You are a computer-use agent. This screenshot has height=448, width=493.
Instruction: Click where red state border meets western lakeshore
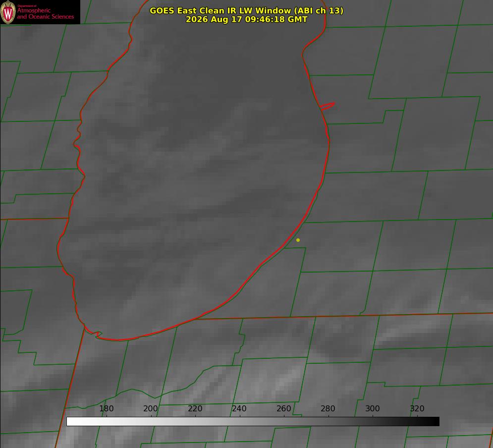point(68,218)
